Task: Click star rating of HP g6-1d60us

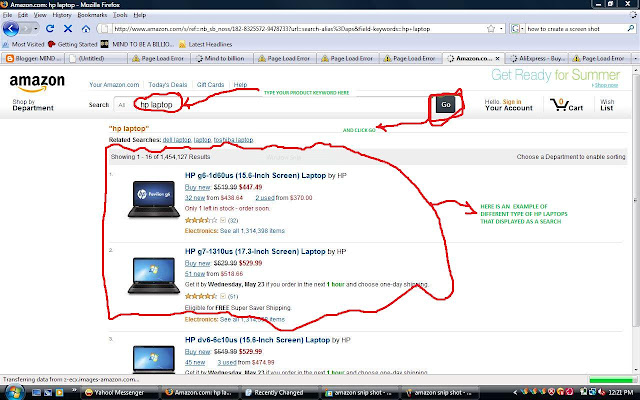Action: (x=201, y=220)
